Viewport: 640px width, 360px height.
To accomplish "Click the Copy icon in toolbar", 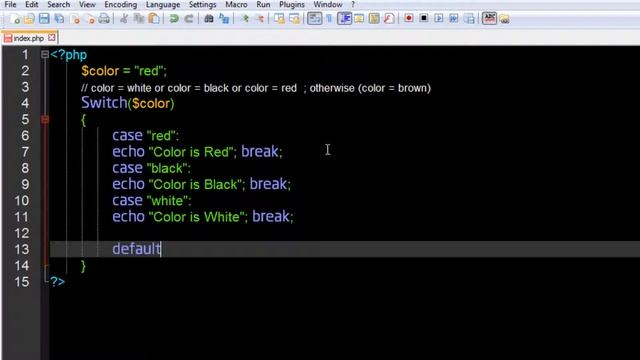I will click(139, 19).
